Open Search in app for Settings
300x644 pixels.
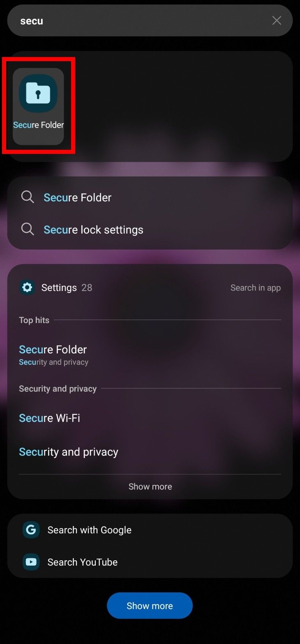coord(255,287)
